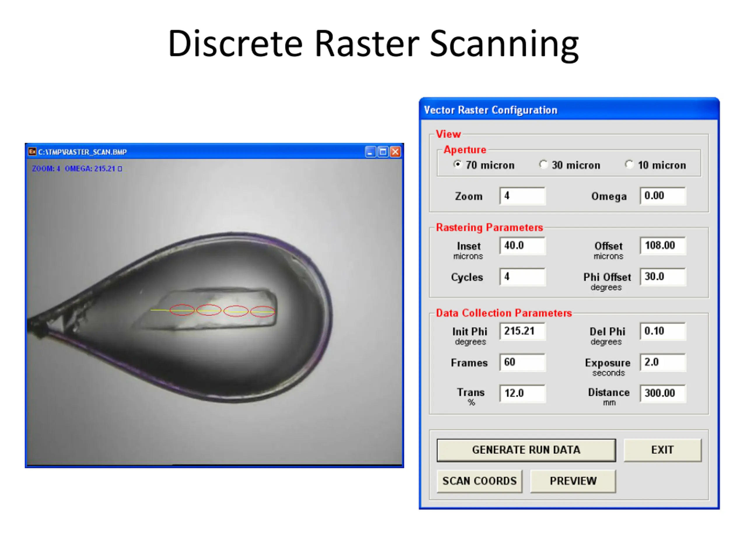Click the Zoom input field

(x=522, y=196)
